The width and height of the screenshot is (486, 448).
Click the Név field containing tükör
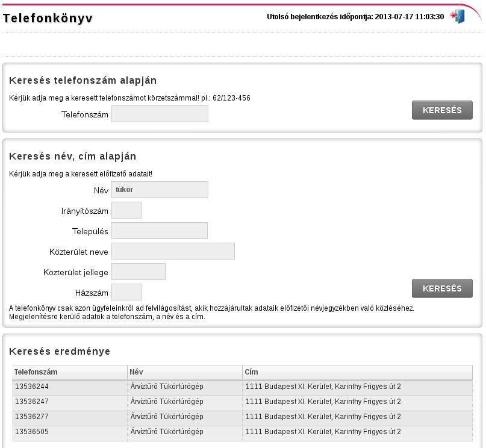coord(160,190)
